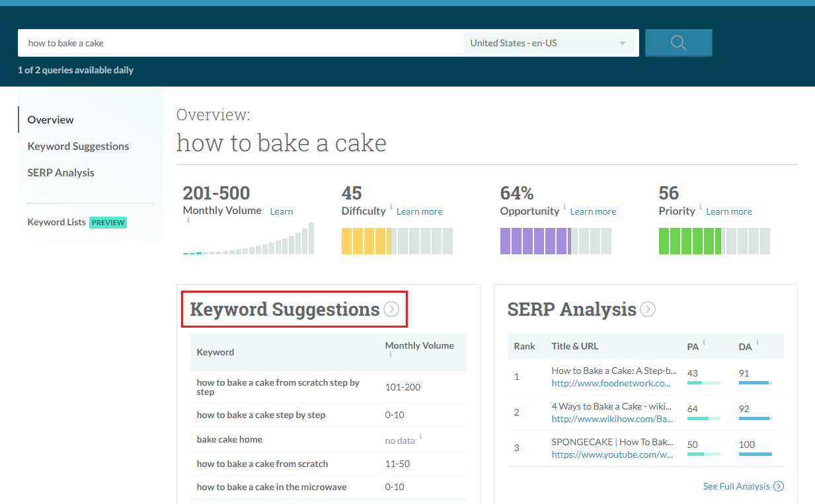
Task: Go to Keyword Suggestions in sidebar
Action: [78, 146]
